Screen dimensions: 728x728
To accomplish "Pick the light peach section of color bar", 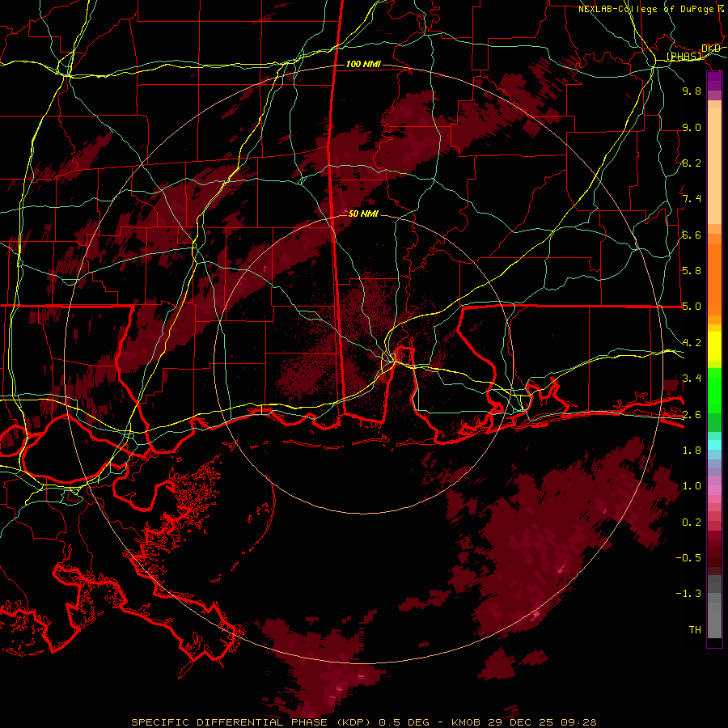I will (x=714, y=167).
